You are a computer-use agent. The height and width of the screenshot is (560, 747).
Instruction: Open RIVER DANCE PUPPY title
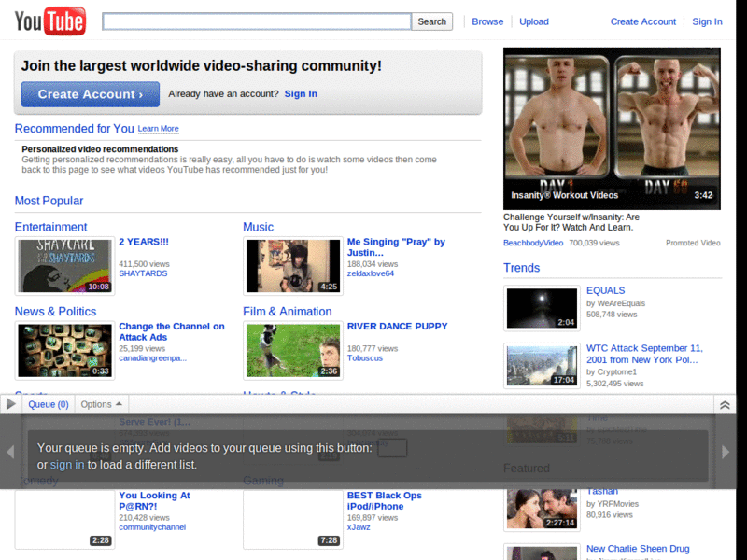pyautogui.click(x=398, y=326)
